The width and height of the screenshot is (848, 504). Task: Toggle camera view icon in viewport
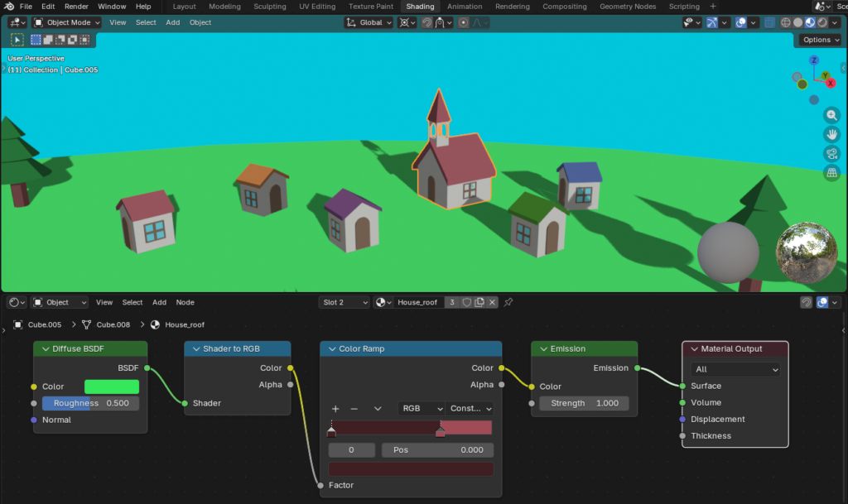832,154
